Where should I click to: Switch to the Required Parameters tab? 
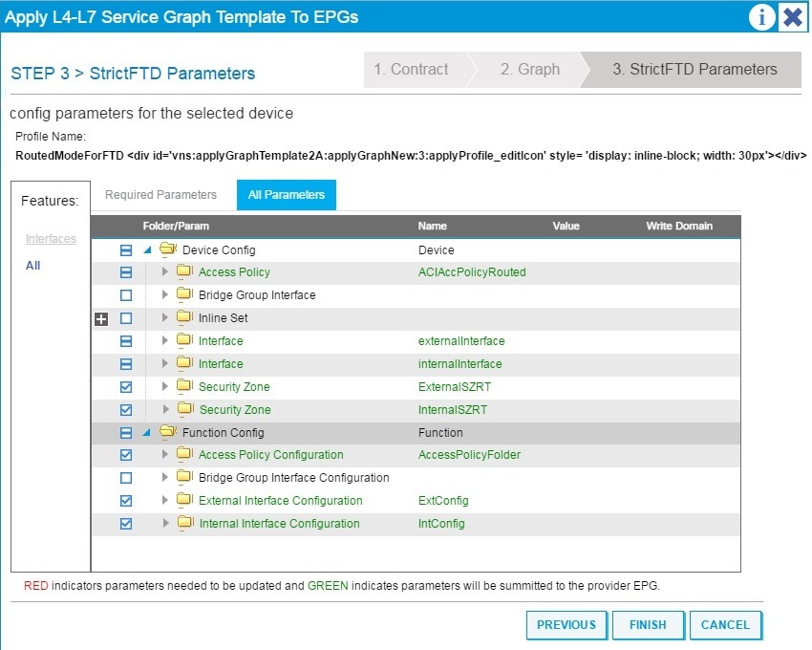161,195
